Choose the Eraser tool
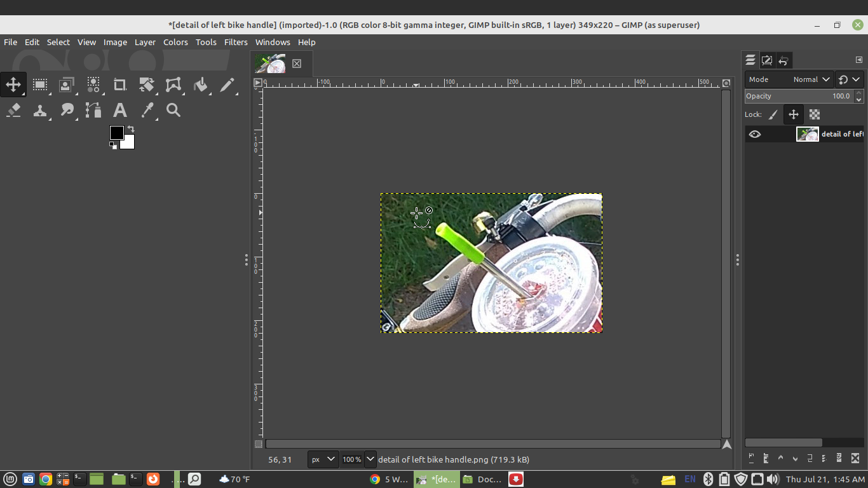This screenshot has width=868, height=488. coord(13,111)
